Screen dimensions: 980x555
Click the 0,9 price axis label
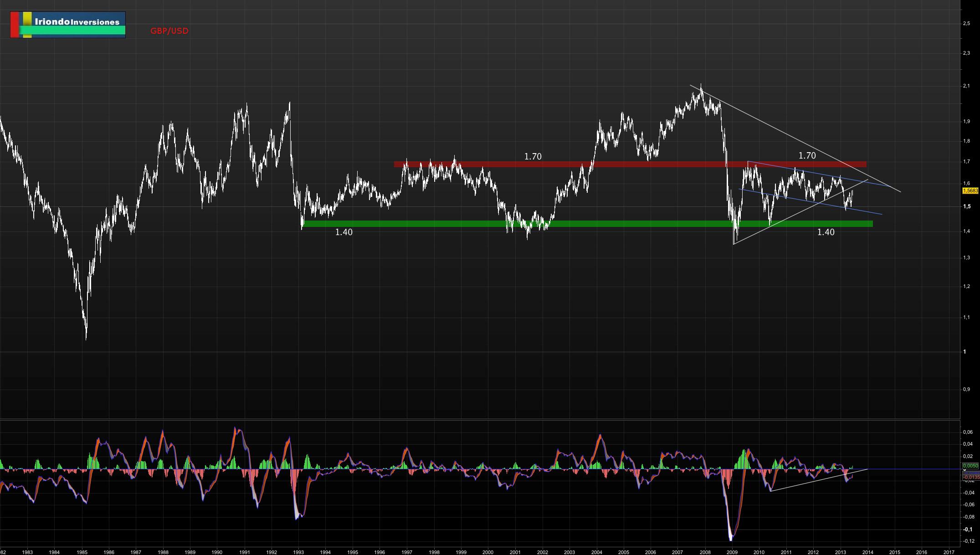click(966, 389)
